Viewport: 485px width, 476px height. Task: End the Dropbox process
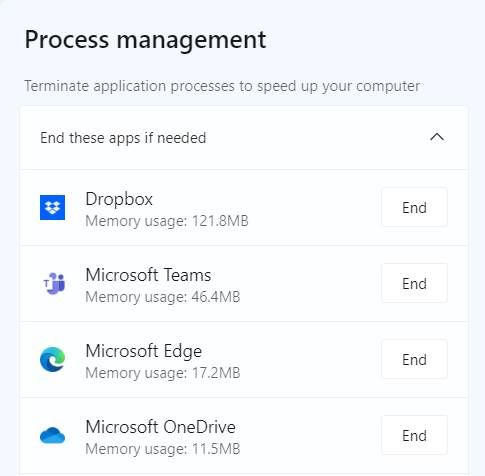tap(414, 207)
